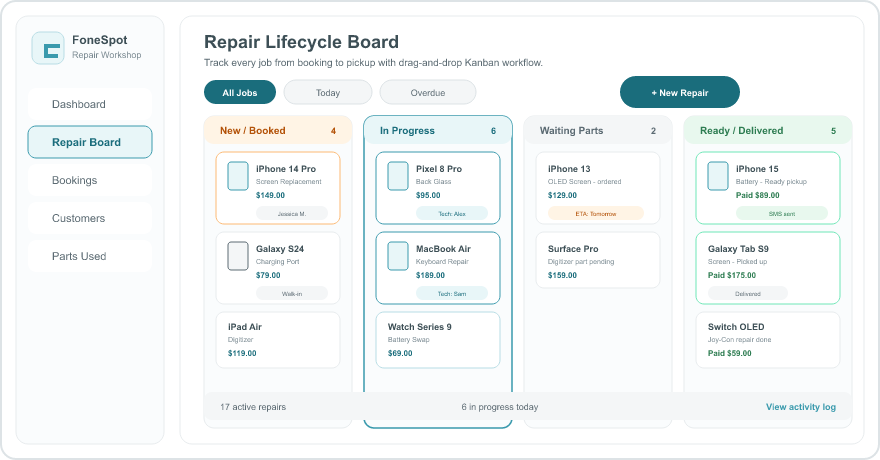Viewport: 880px width, 460px height.
Task: Click the $69.00 price
Action: 400,353
